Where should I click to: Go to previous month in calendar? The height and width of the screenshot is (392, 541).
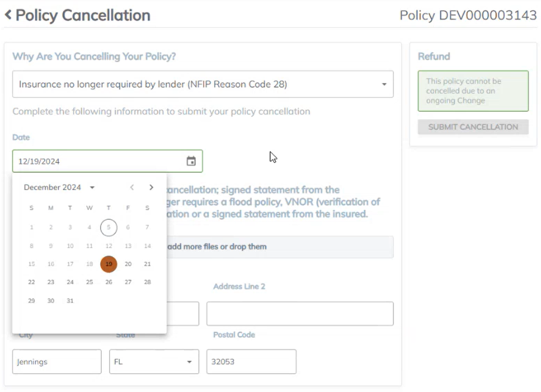132,187
